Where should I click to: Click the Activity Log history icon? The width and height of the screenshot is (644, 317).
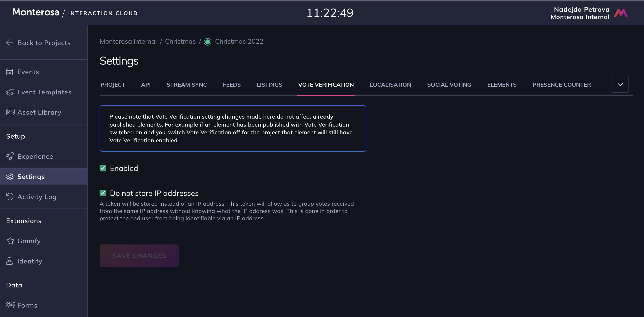pos(10,197)
